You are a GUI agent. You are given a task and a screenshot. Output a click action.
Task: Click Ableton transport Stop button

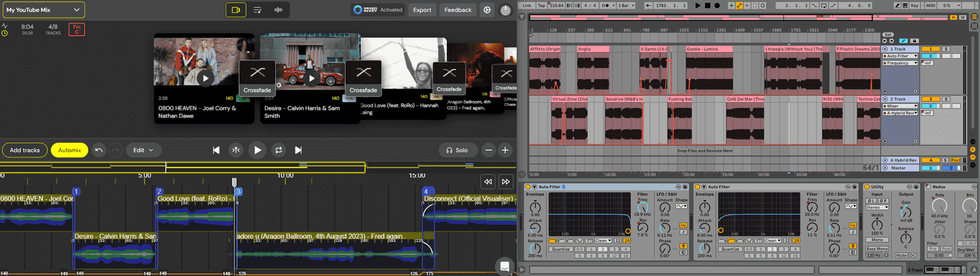707,5
